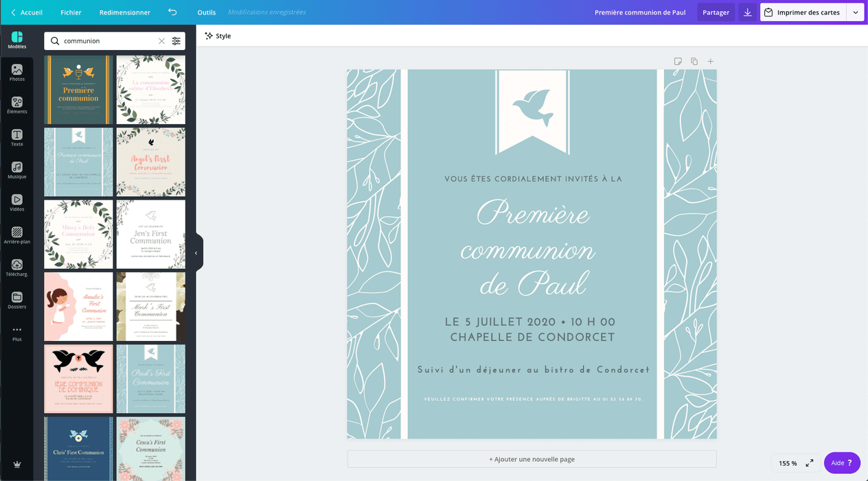Adjust the 155 % zoom control
Viewport: 868px width, 481px height.
[x=787, y=462]
